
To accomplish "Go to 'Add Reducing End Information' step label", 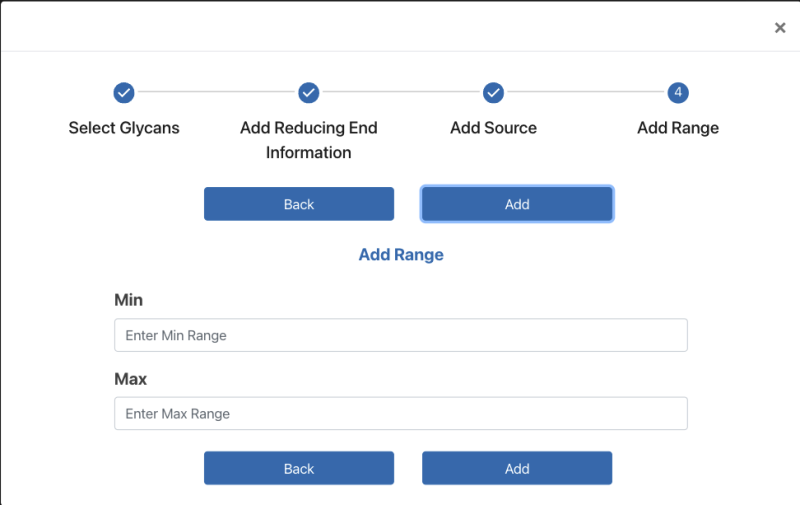I will 309,140.
